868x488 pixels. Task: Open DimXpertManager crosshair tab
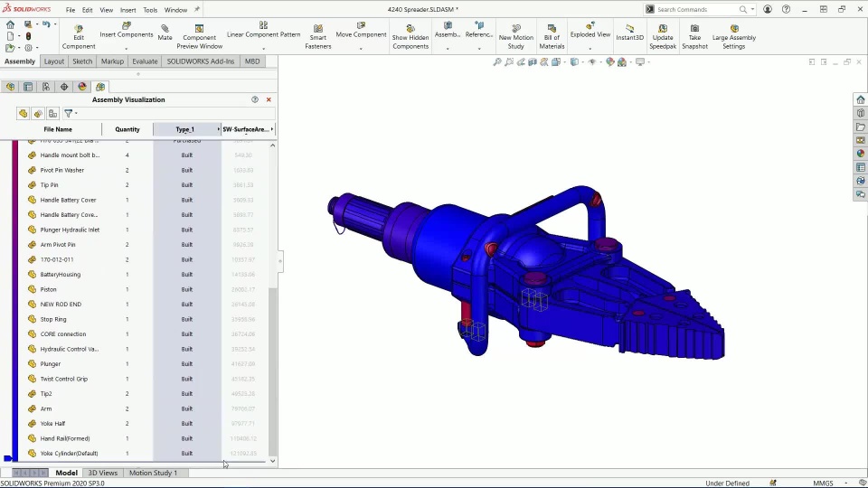[x=64, y=87]
